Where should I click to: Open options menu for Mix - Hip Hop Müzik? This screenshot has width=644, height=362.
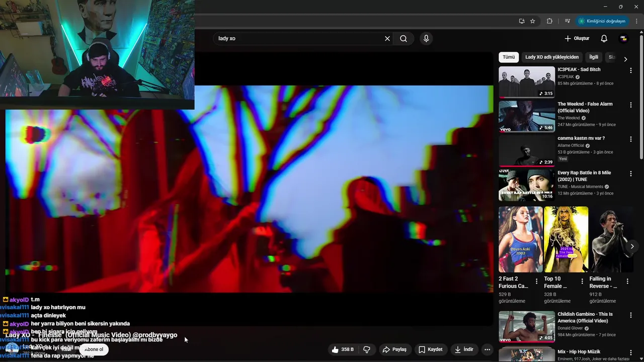click(630, 353)
